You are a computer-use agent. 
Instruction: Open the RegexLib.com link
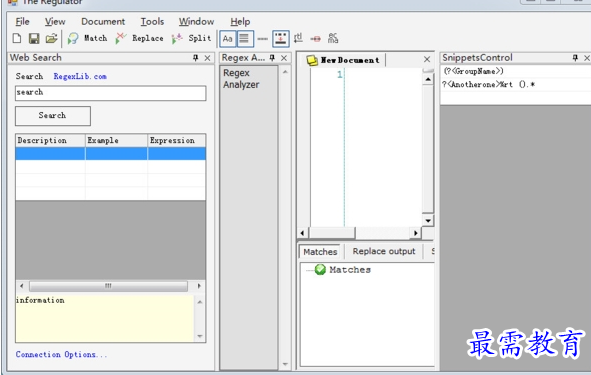pos(80,77)
